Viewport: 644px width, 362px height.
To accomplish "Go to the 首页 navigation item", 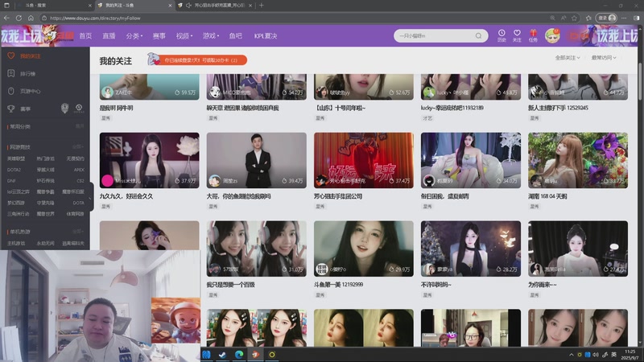I will click(x=85, y=36).
